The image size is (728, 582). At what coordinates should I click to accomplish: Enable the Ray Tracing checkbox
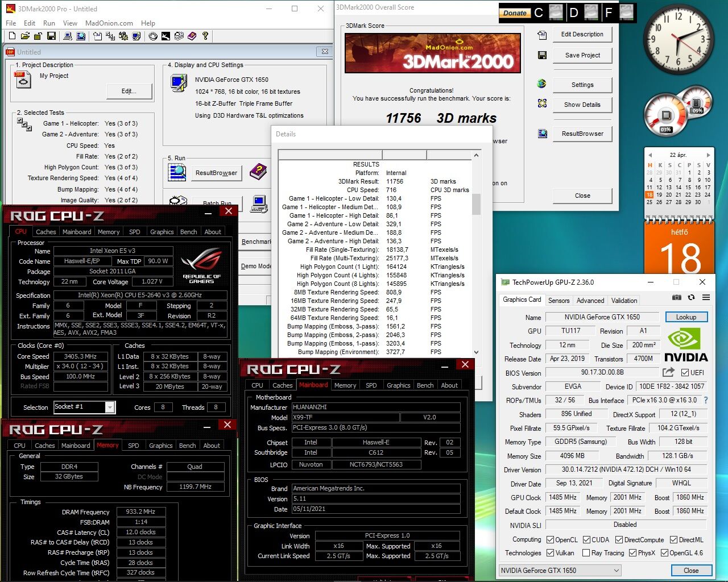[586, 552]
